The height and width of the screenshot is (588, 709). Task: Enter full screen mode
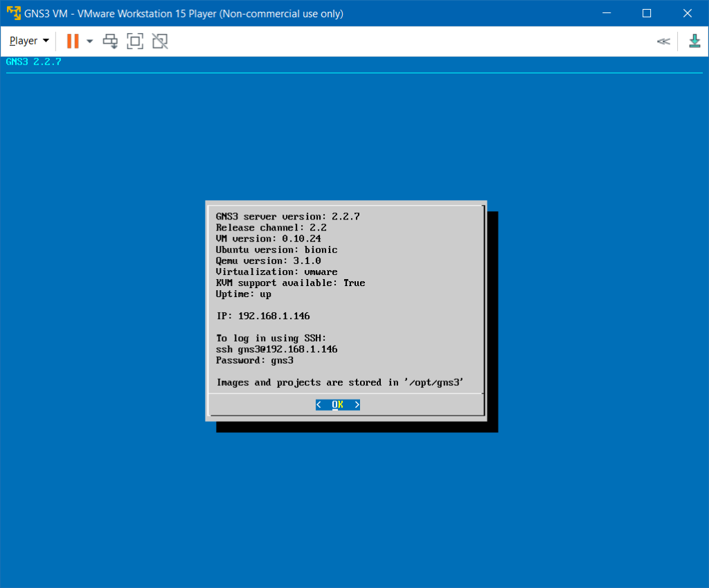click(135, 42)
